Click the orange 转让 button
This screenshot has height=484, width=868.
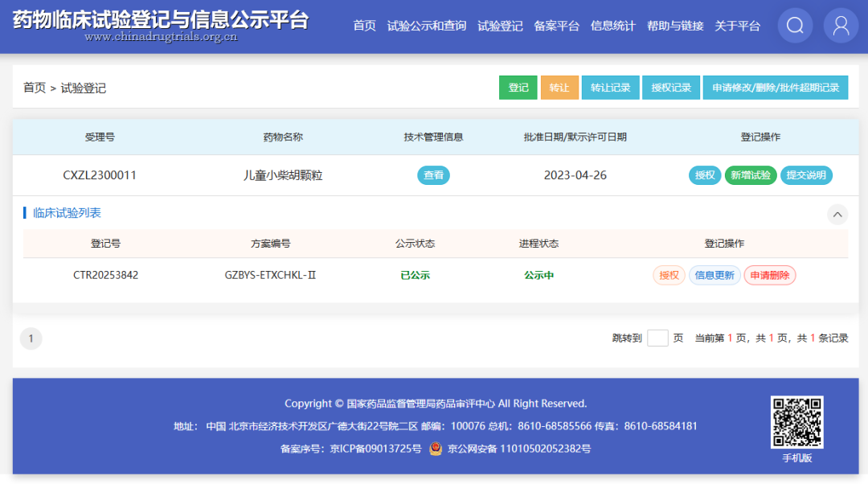[x=559, y=87]
